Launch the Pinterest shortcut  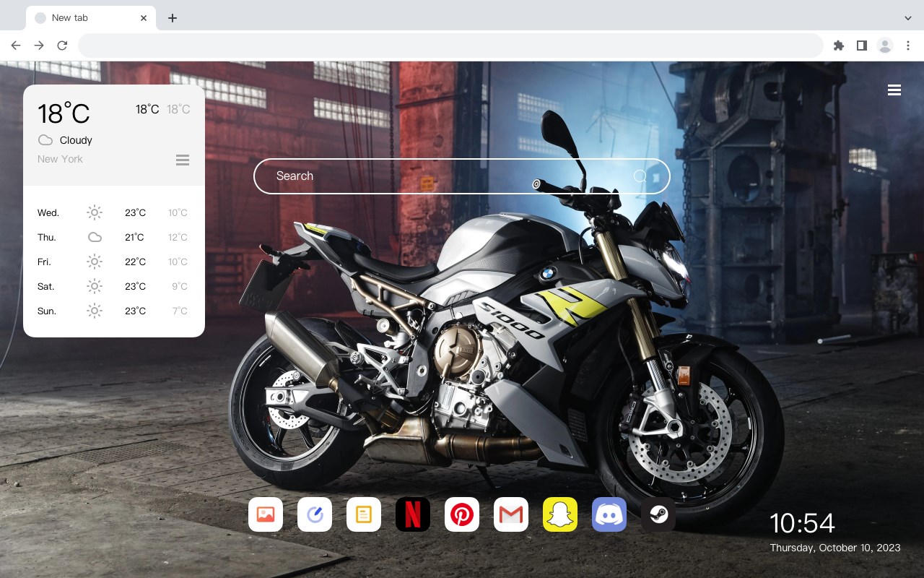tap(462, 514)
